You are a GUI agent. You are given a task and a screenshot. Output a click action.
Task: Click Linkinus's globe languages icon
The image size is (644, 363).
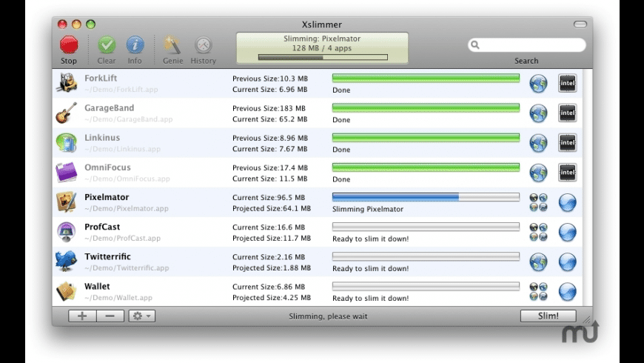pyautogui.click(x=538, y=143)
